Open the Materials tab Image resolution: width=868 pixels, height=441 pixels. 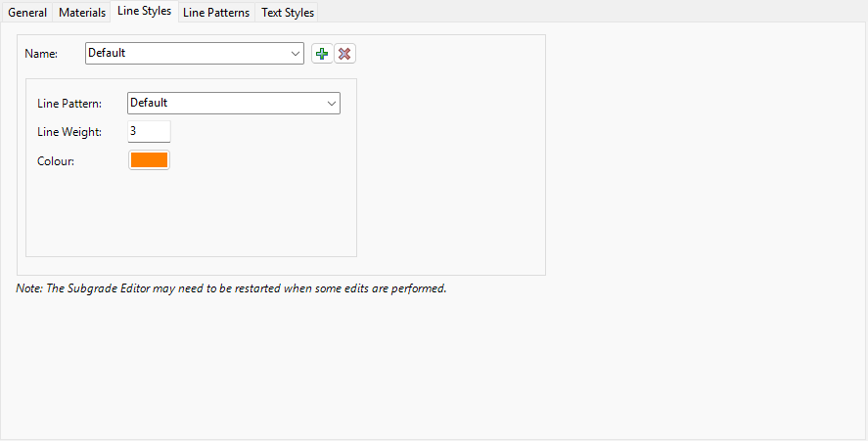(82, 12)
